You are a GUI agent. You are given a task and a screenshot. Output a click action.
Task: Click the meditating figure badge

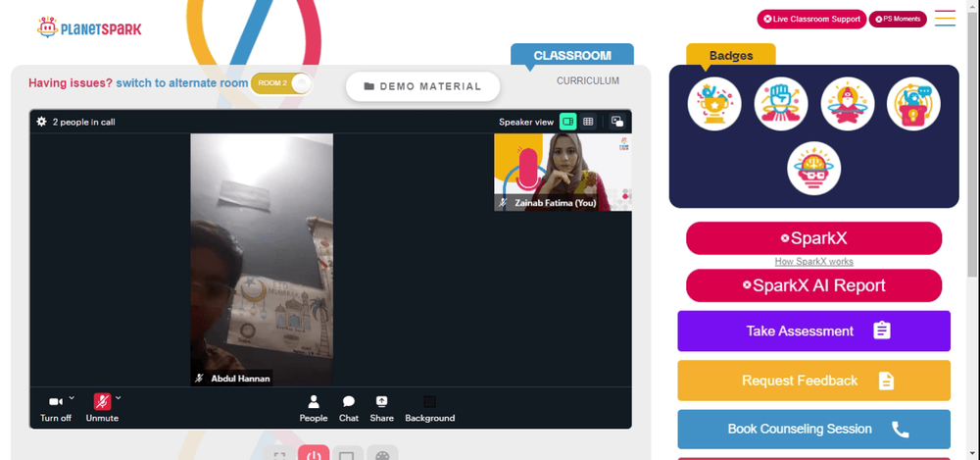tap(848, 104)
